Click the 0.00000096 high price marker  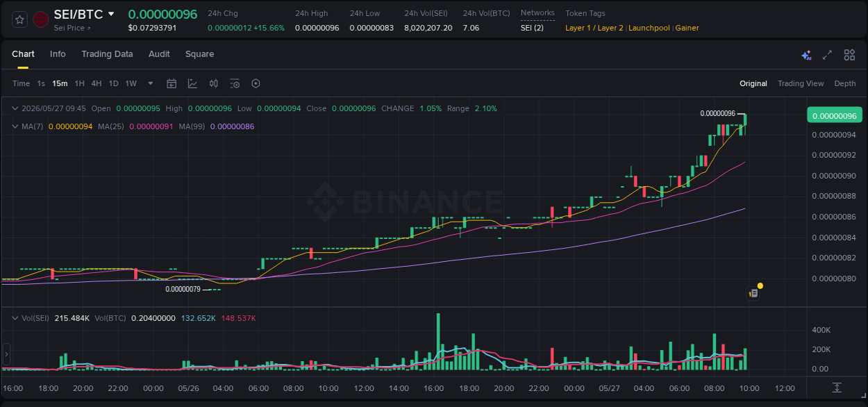[717, 113]
